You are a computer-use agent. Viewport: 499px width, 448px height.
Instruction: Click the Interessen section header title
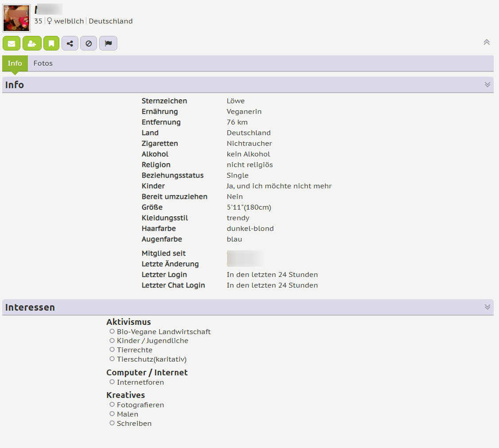click(x=30, y=308)
